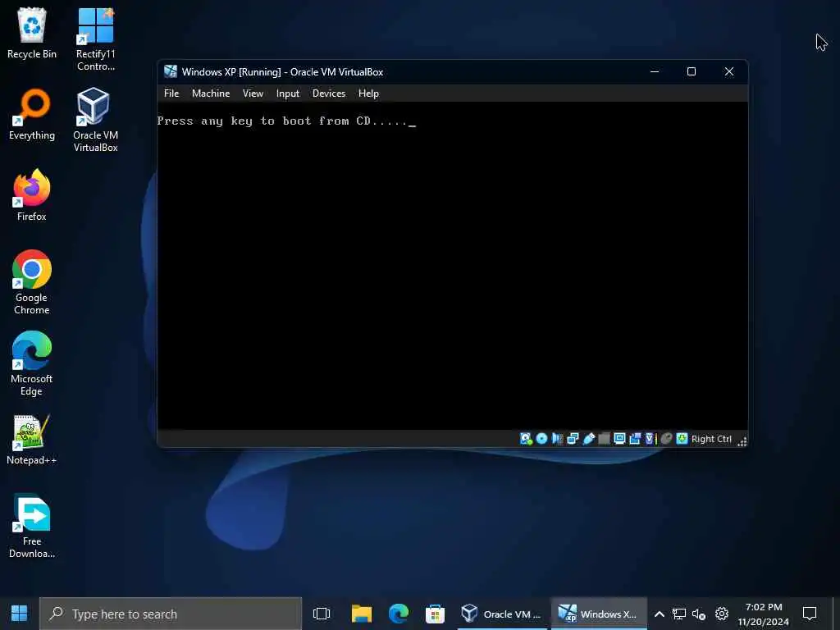
Task: Select the Oracle VM VirtualBox desktop shortcut
Action: [95, 120]
